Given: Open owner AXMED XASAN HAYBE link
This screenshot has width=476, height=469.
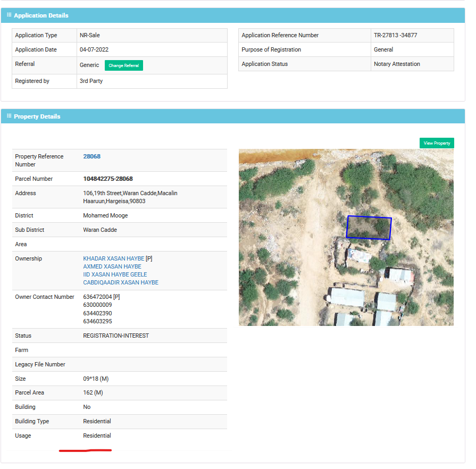Looking at the screenshot, I should (x=112, y=266).
